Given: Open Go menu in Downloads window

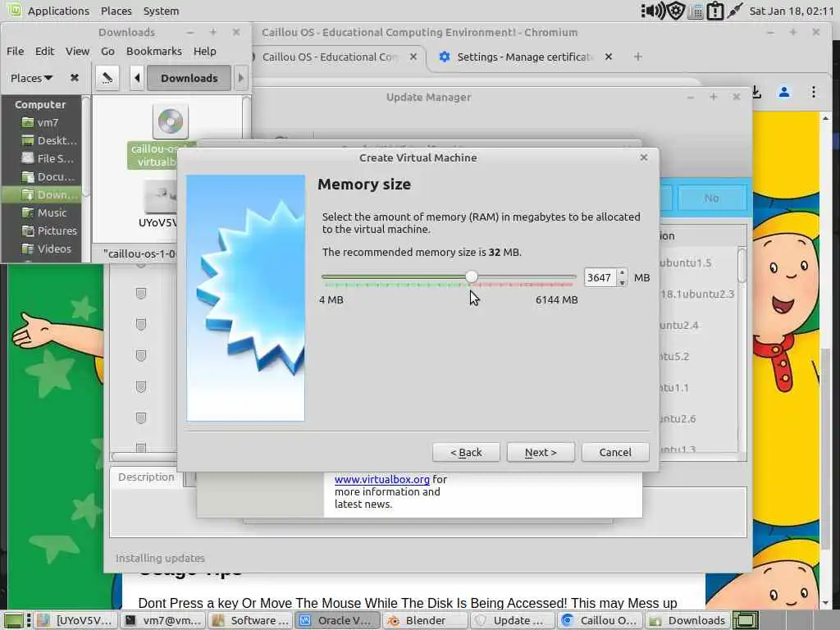Looking at the screenshot, I should pyautogui.click(x=107, y=51).
